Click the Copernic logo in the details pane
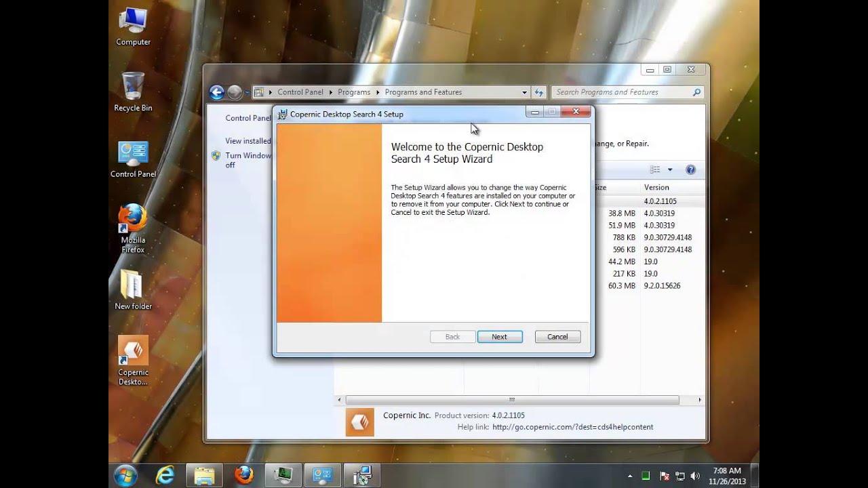This screenshot has width=868, height=488. (x=359, y=422)
